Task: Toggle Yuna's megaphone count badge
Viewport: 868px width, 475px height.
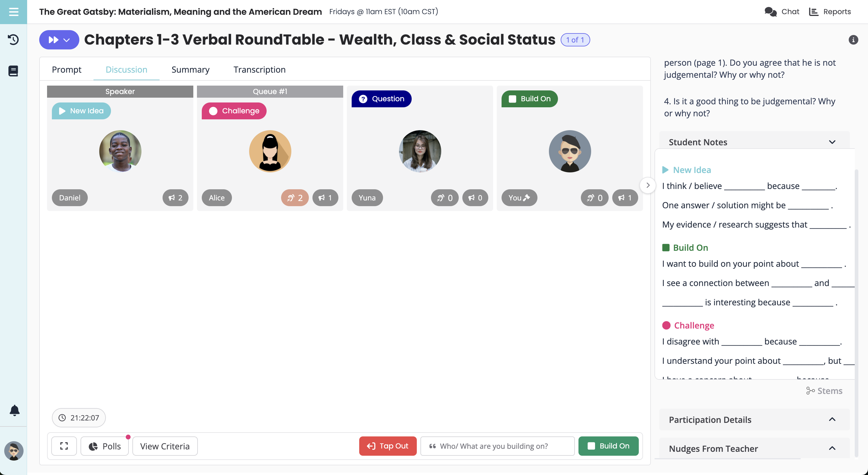Action: tap(475, 198)
